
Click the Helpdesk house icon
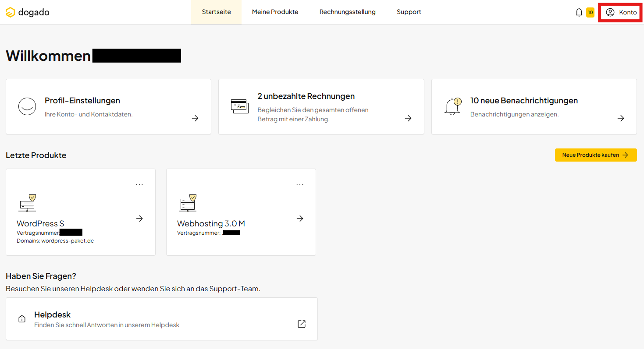(x=22, y=319)
